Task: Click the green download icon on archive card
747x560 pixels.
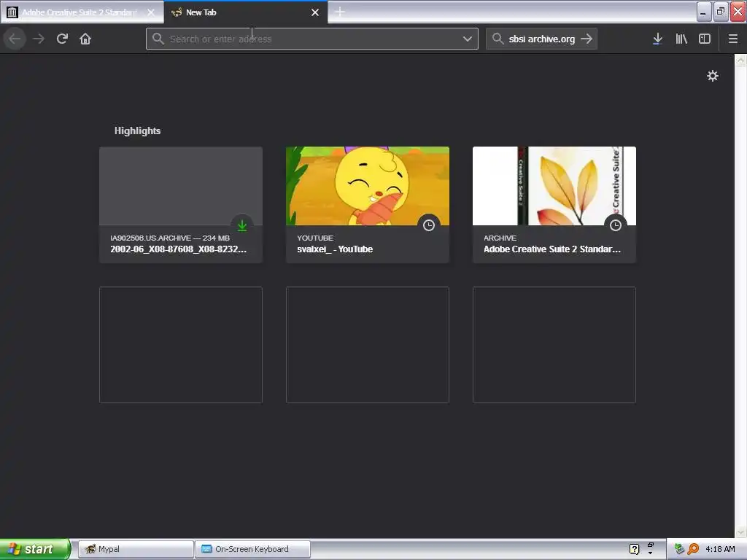Action: (242, 225)
